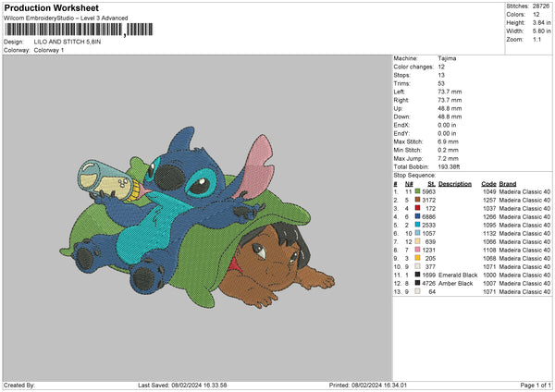
Task: Click stitch count 6886 in row 4
Action: pos(428,216)
